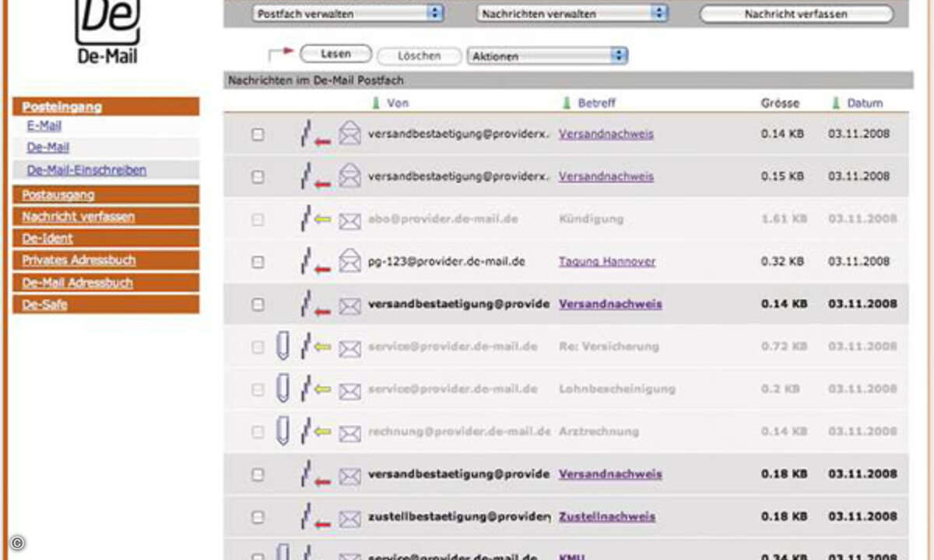This screenshot has width=934, height=560.
Task: Click the Nachricht verfassen button at top
Action: [x=796, y=14]
